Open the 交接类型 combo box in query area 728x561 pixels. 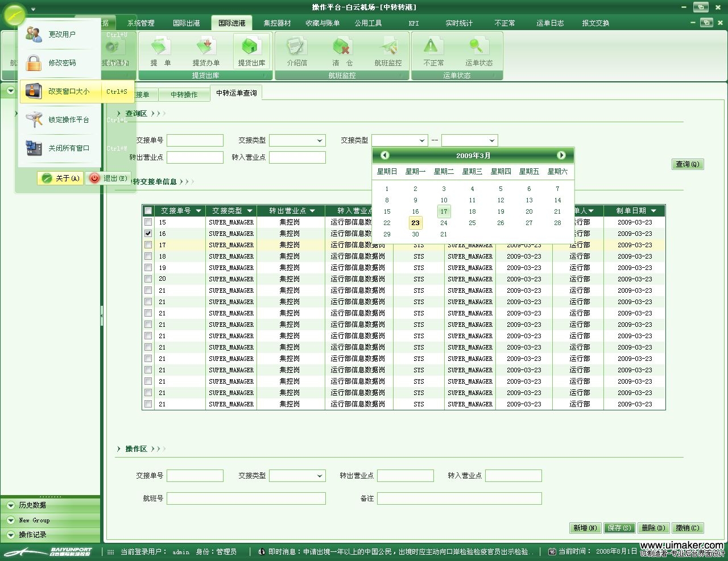click(x=297, y=140)
